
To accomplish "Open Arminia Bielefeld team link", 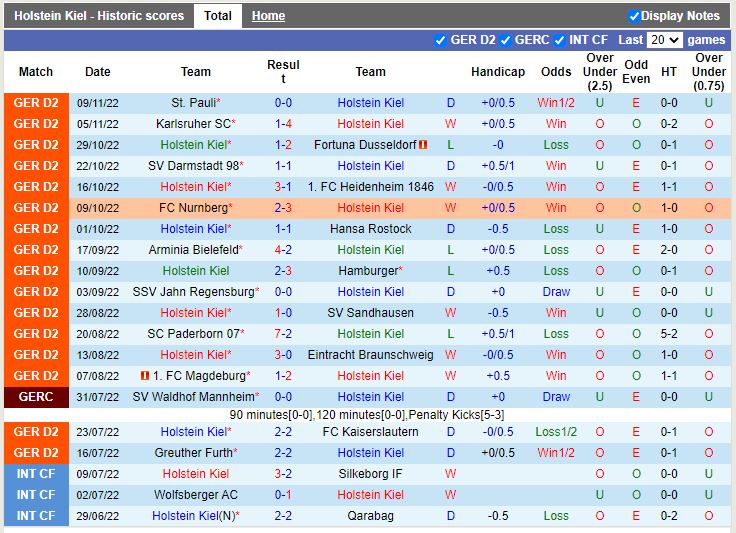I will click(x=193, y=250).
